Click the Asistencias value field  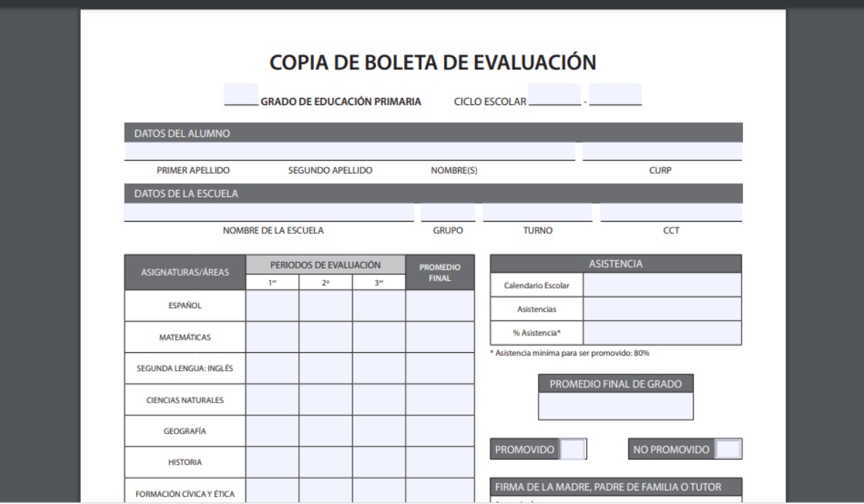tap(661, 308)
